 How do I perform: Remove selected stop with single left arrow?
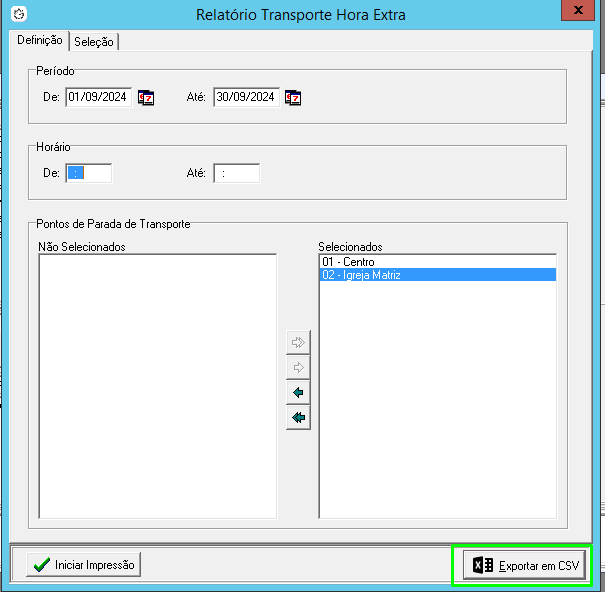(x=297, y=392)
